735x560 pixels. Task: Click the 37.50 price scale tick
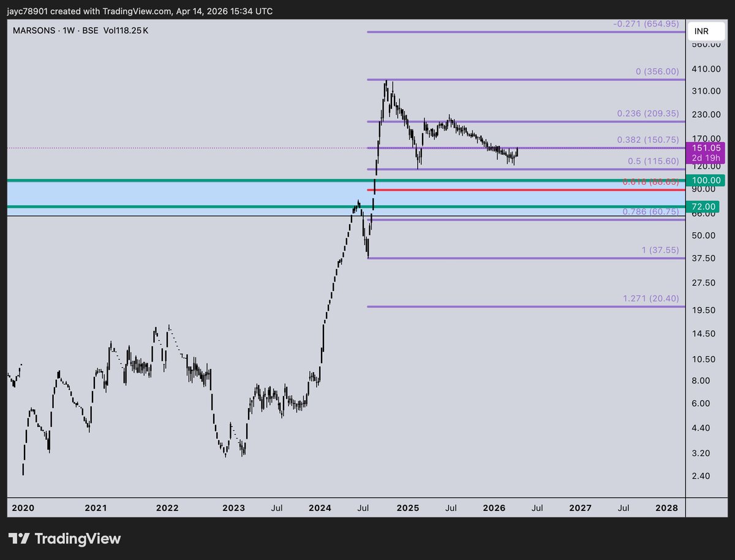pyautogui.click(x=704, y=259)
